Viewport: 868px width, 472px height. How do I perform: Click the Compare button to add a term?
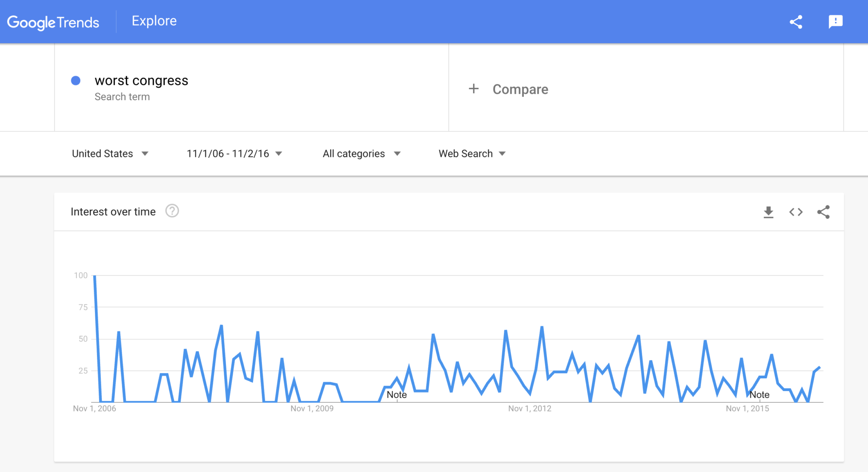coord(520,89)
